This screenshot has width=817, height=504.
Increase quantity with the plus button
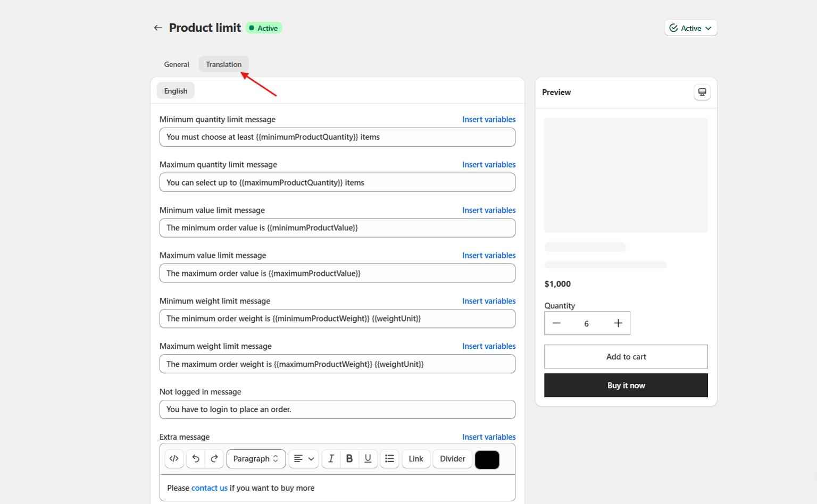[618, 323]
